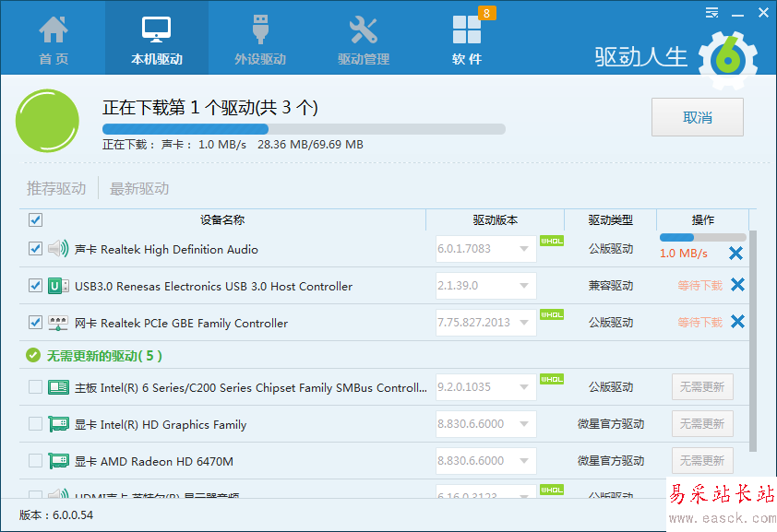The height and width of the screenshot is (532, 777).
Task: Uncheck the 声卡 Realtek High Definition Audio checkbox
Action: click(x=35, y=249)
